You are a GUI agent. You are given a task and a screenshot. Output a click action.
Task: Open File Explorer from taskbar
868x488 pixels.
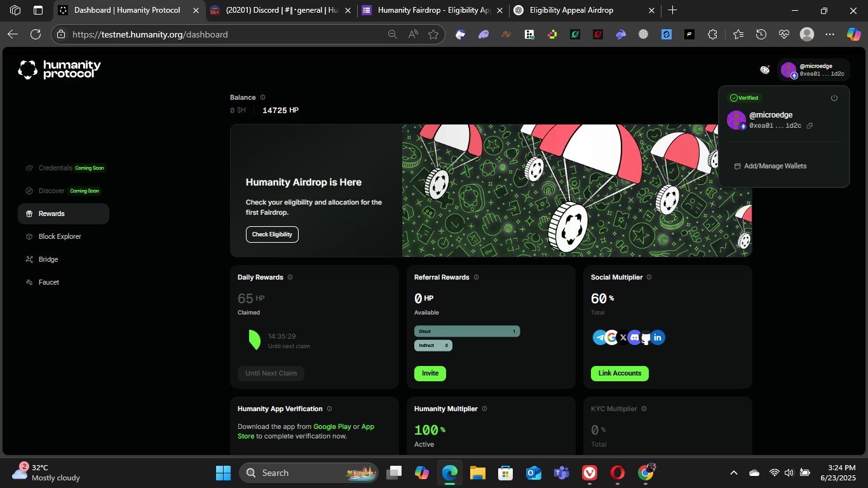click(478, 473)
